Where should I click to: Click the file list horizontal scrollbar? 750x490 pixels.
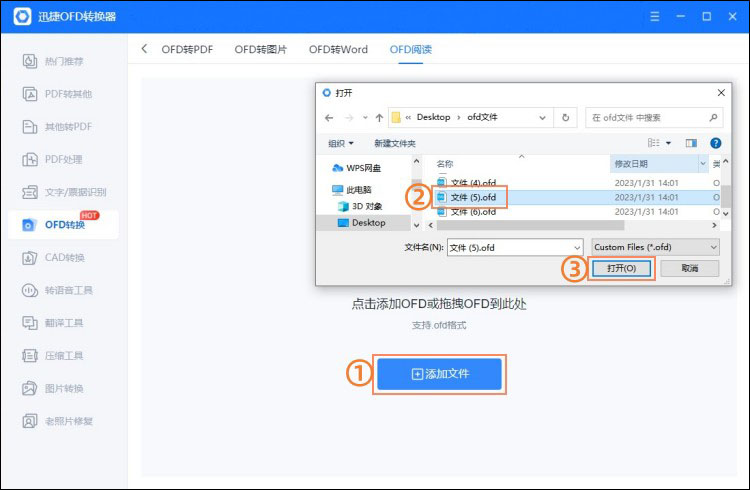[x=530, y=225]
